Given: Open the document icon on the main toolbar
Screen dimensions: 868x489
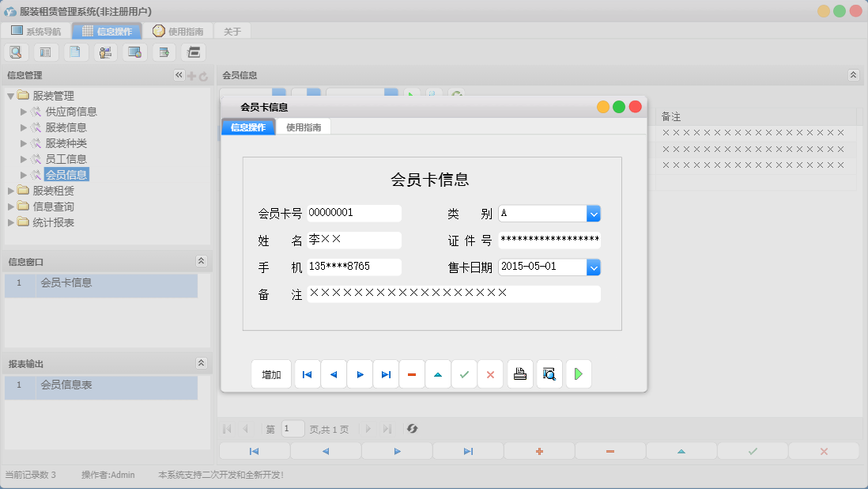Looking at the screenshot, I should [75, 51].
